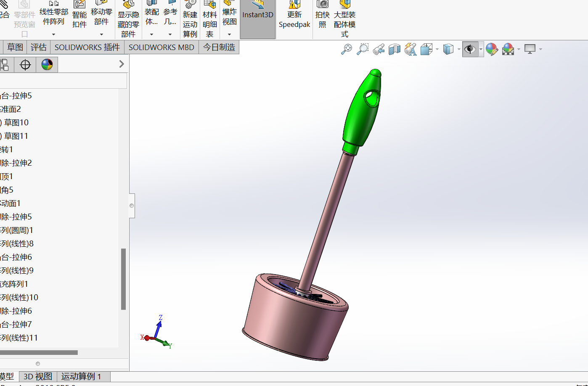Open the 爆炸视图 dropdown arrow
The image size is (588, 386).
230,34
